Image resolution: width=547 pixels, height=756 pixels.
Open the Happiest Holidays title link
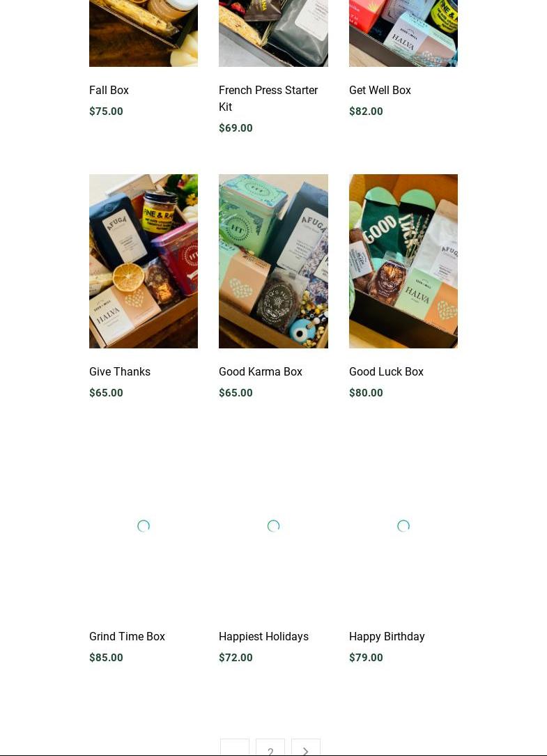[x=264, y=636]
